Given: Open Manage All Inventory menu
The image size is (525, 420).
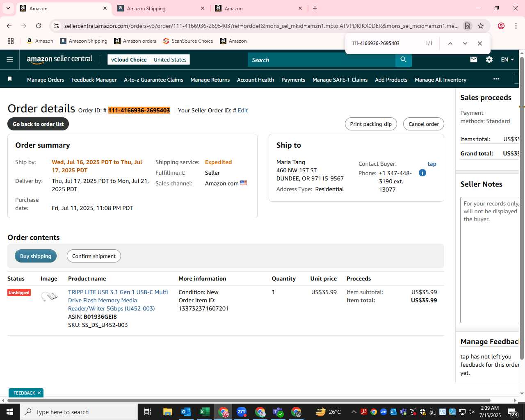Looking at the screenshot, I should point(441,80).
